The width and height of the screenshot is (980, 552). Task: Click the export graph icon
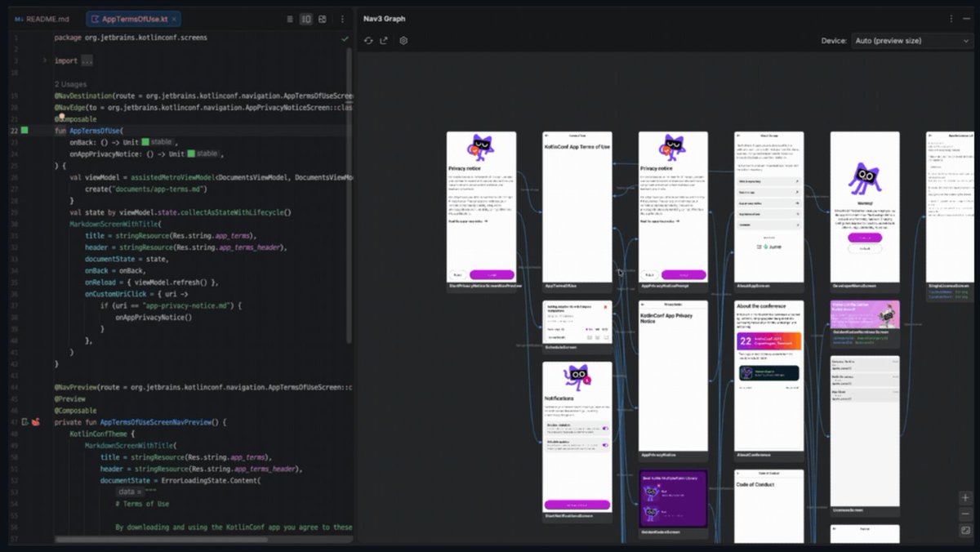(384, 41)
